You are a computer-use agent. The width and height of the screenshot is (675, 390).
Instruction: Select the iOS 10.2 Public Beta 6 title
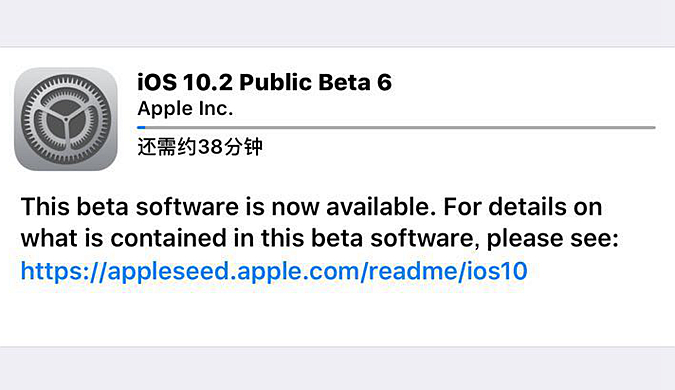(x=264, y=82)
